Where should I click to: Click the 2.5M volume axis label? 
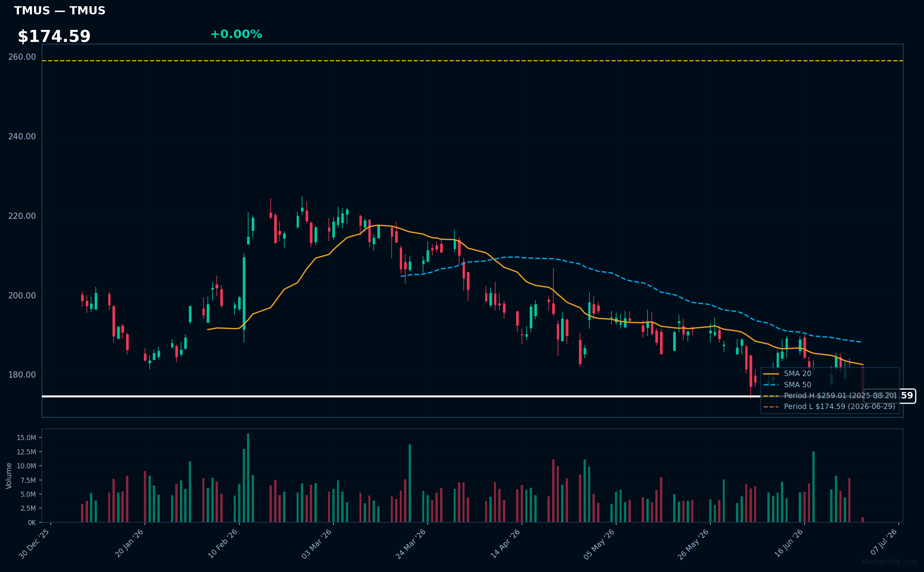(x=28, y=508)
